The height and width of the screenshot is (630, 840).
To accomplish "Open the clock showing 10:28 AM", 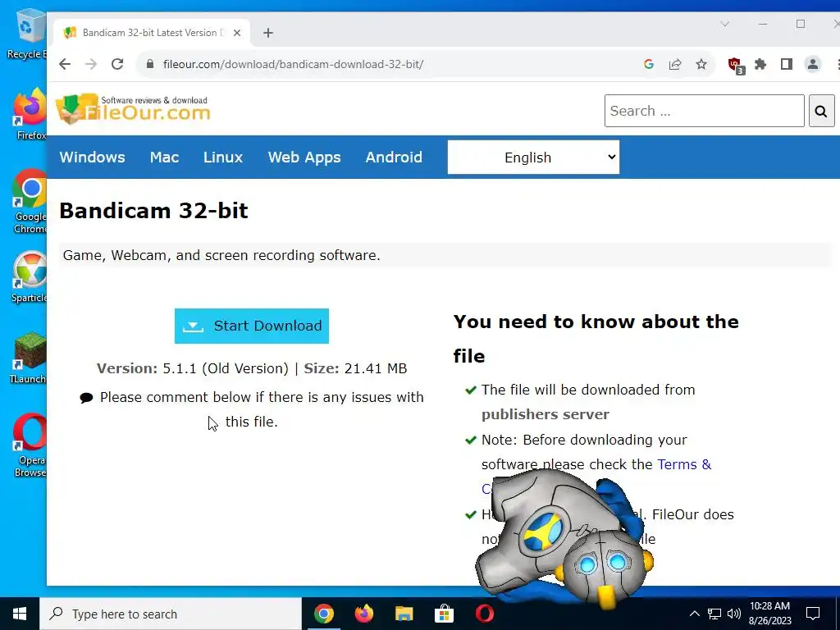I will (x=769, y=614).
